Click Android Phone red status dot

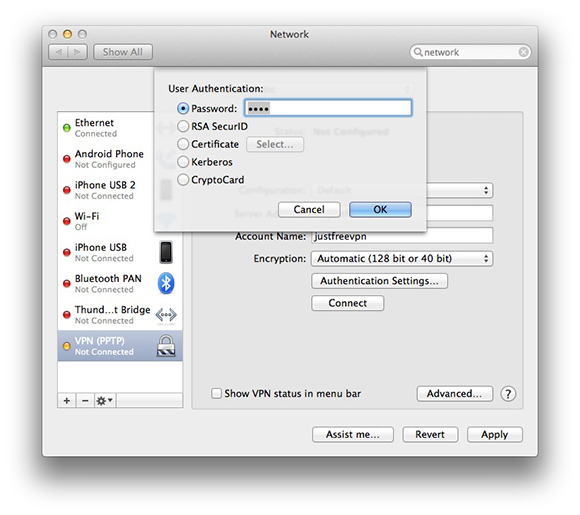67,159
